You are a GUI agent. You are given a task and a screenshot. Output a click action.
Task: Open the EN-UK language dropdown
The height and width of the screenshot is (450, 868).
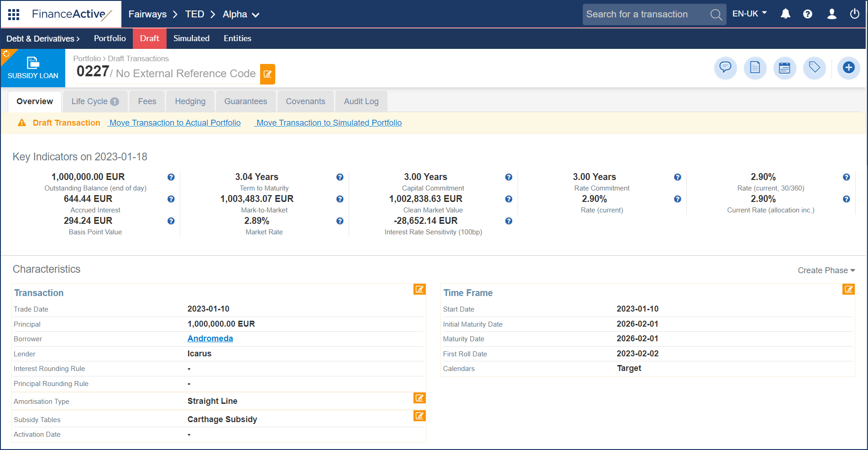click(749, 14)
